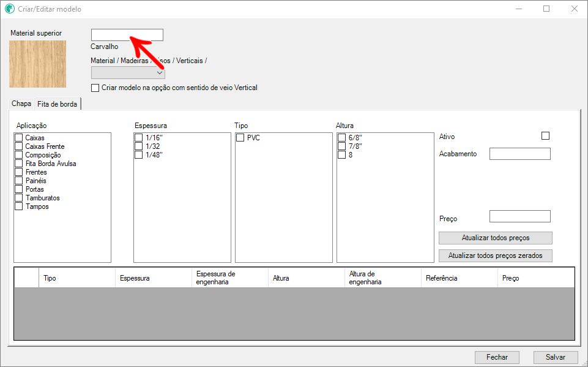Screen dimensions: 588x367
Task: Check the Tamburatos option
Action: pos(19,197)
